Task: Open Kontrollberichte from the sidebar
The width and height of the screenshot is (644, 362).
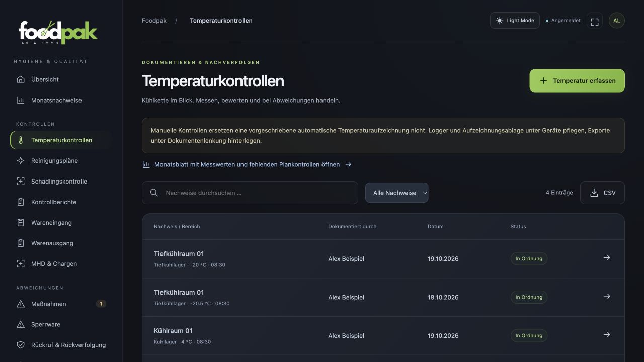Action: click(61, 202)
